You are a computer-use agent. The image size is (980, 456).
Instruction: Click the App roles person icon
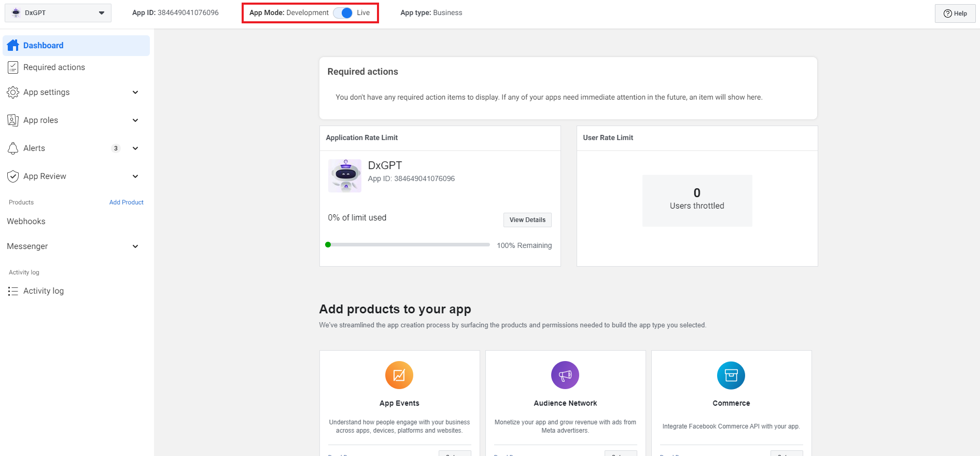coord(13,120)
